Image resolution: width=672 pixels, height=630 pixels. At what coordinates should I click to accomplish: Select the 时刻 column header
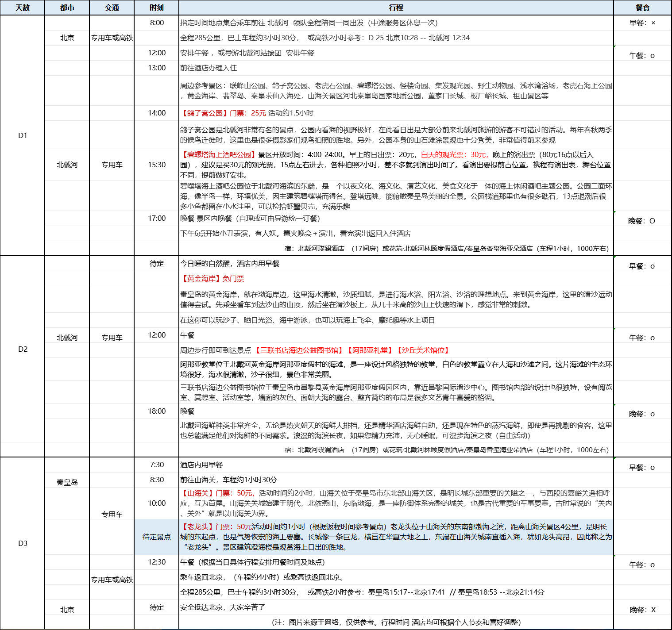click(x=156, y=8)
